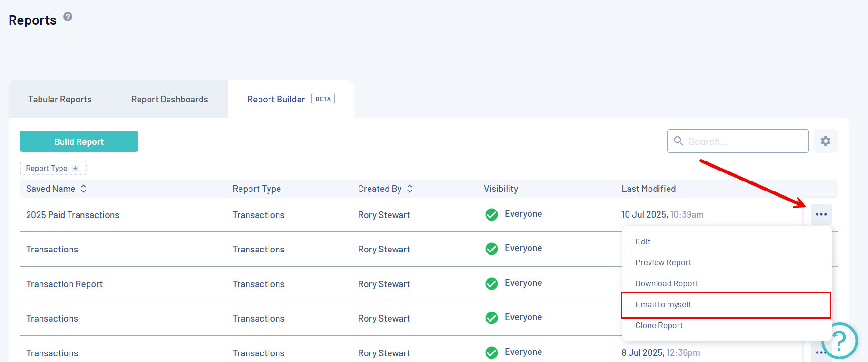Click the help icon beside Reports title

(68, 17)
